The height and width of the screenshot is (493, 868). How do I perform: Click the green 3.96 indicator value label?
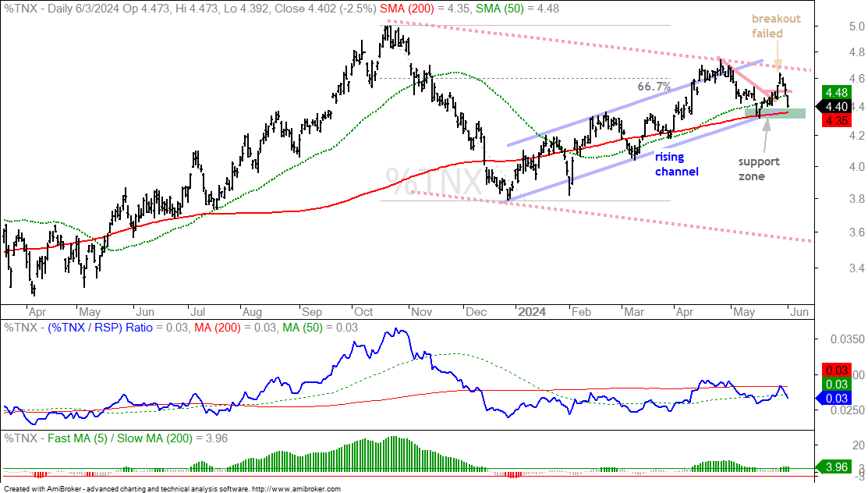coord(834,467)
